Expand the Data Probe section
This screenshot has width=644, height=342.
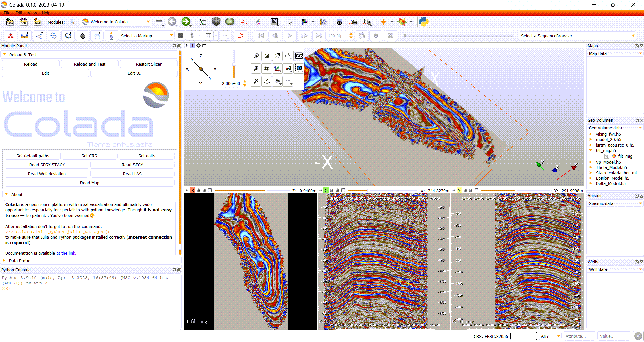tap(4, 261)
